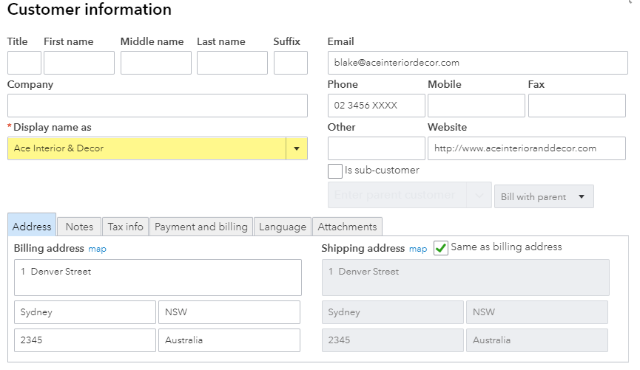Screen dimensions: 640x370
Task: Click the Mobile input field
Action: [x=476, y=106]
